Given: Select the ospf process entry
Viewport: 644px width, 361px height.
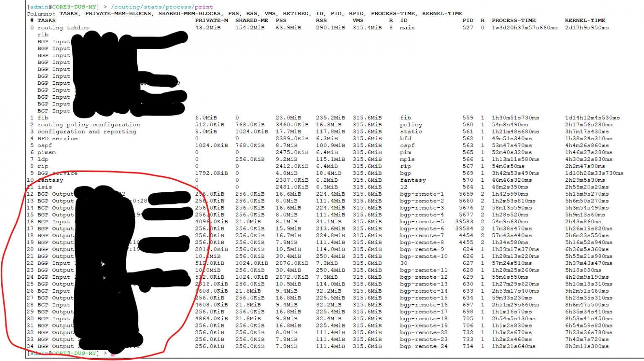Looking at the screenshot, I should (45, 145).
